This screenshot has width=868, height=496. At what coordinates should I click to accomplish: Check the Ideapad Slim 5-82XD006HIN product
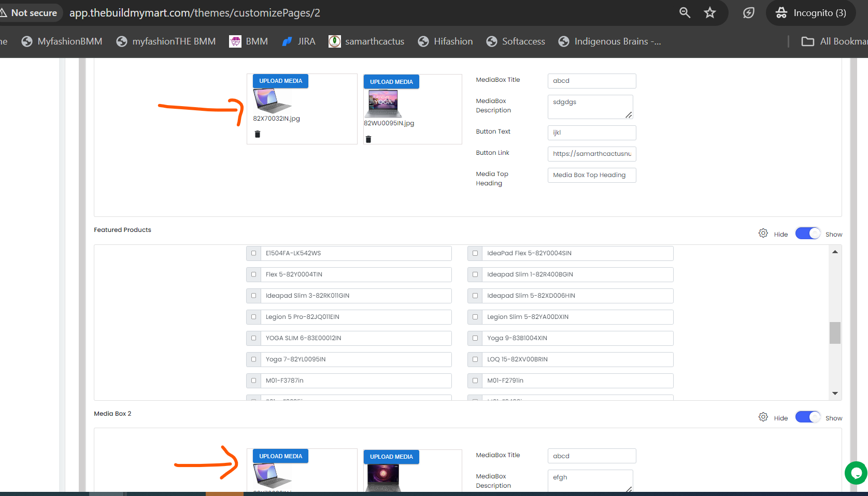click(x=475, y=296)
